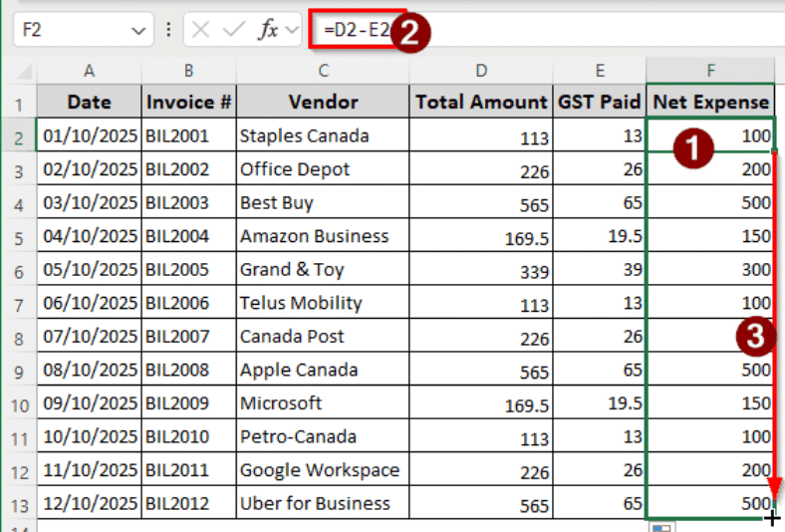Viewport: 785px width, 532px height.
Task: Select row 8 header
Action: [19, 338]
